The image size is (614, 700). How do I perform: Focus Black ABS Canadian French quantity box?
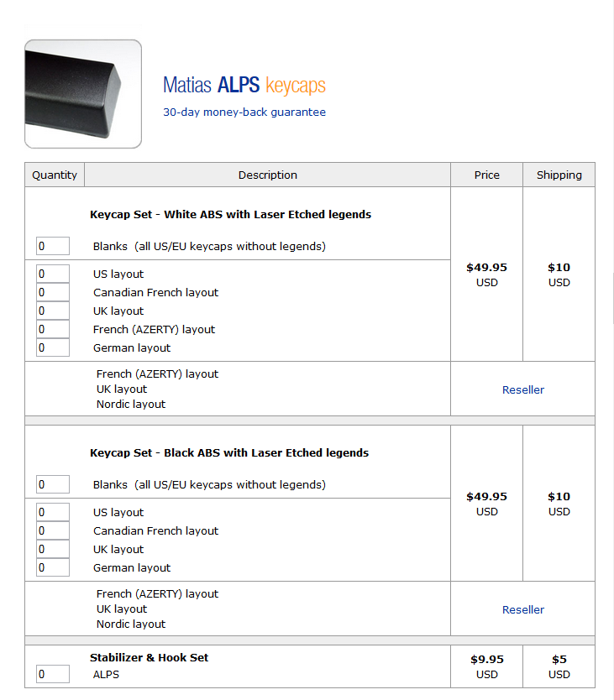(53, 530)
